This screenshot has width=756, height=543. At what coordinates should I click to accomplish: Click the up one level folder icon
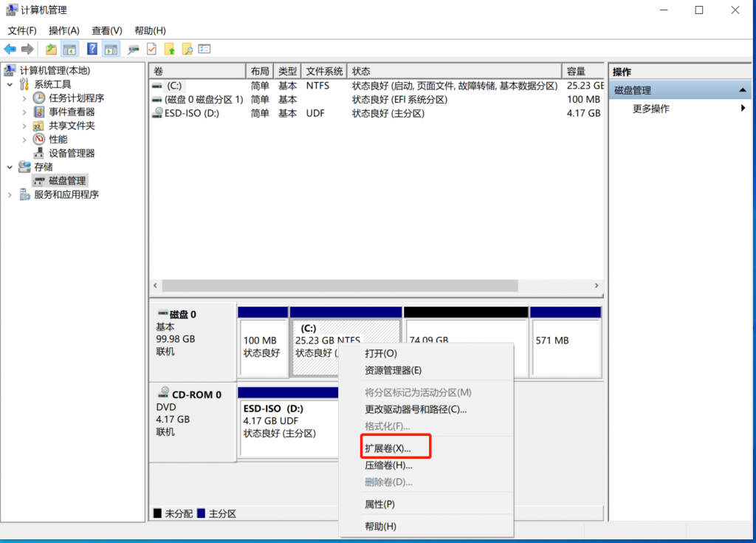tap(49, 49)
